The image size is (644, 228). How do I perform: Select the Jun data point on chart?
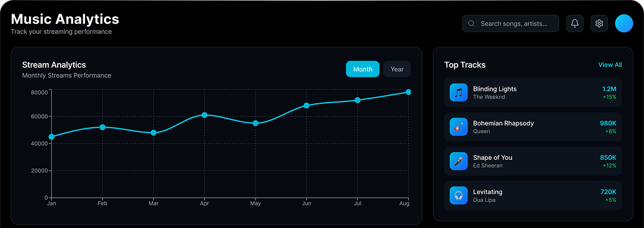[307, 106]
